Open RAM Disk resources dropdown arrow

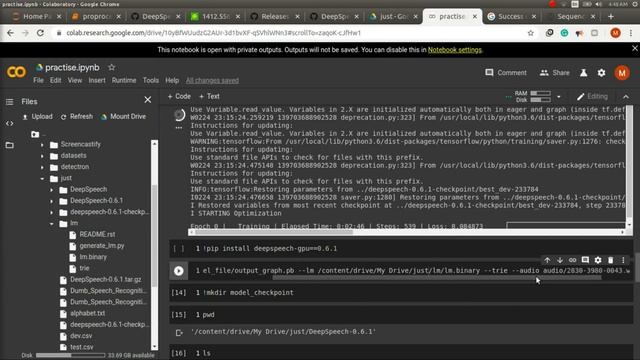coord(559,97)
